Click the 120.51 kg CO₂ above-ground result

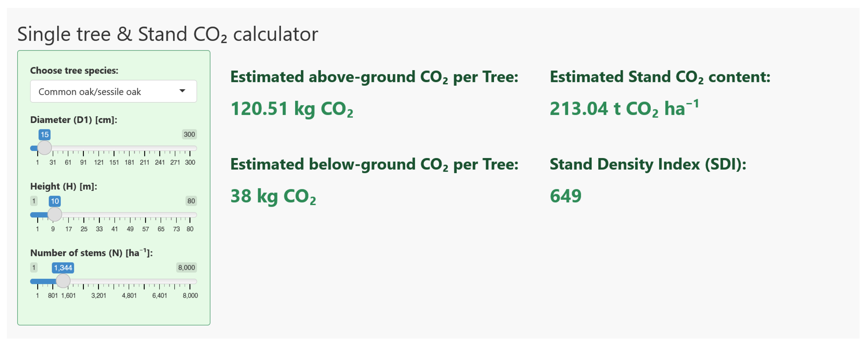[292, 109]
